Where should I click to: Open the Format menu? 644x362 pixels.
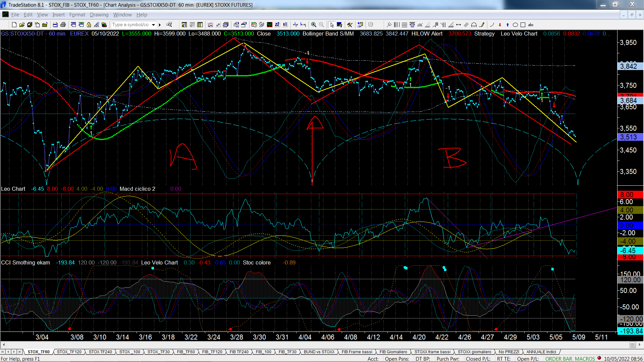pyautogui.click(x=77, y=15)
